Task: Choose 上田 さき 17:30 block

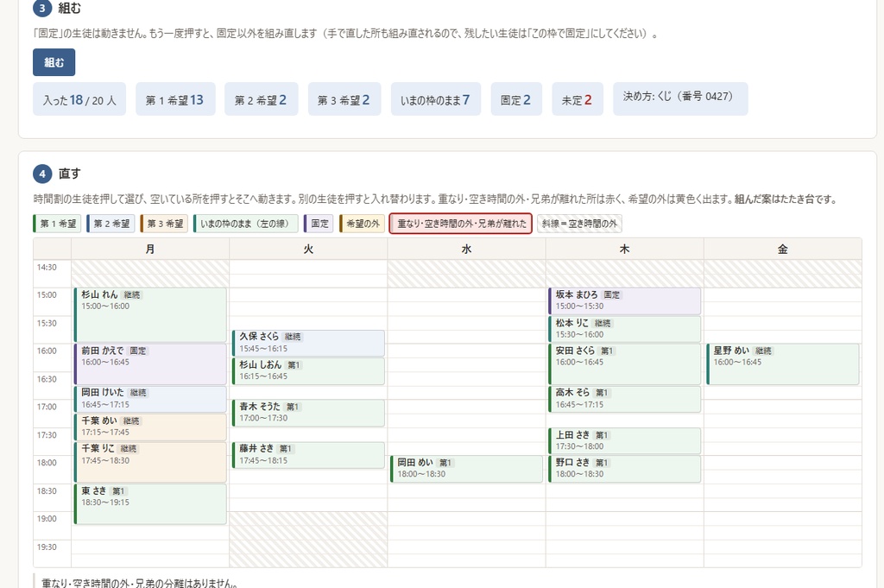Action: pyautogui.click(x=625, y=441)
